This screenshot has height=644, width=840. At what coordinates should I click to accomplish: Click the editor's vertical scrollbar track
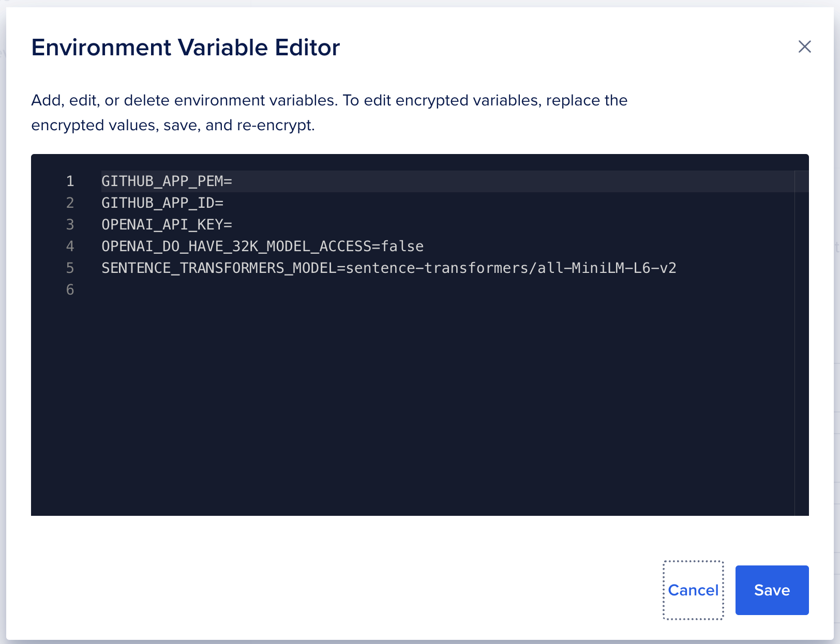tap(802, 343)
